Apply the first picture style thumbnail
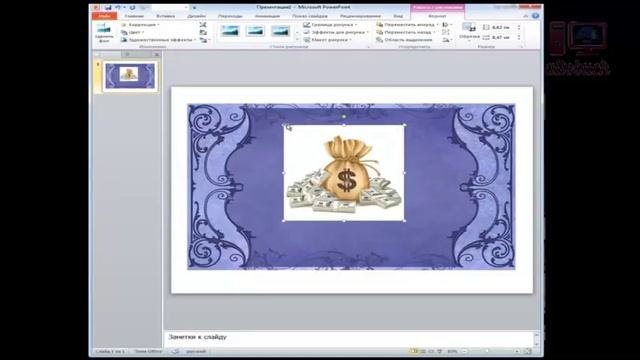Image resolution: width=640 pixels, height=360 pixels. click(229, 31)
